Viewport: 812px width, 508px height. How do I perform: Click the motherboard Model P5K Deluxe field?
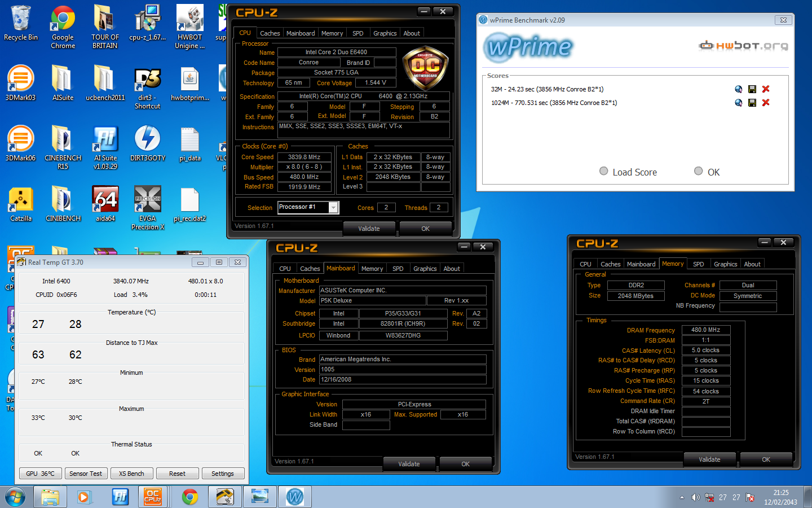tap(372, 301)
